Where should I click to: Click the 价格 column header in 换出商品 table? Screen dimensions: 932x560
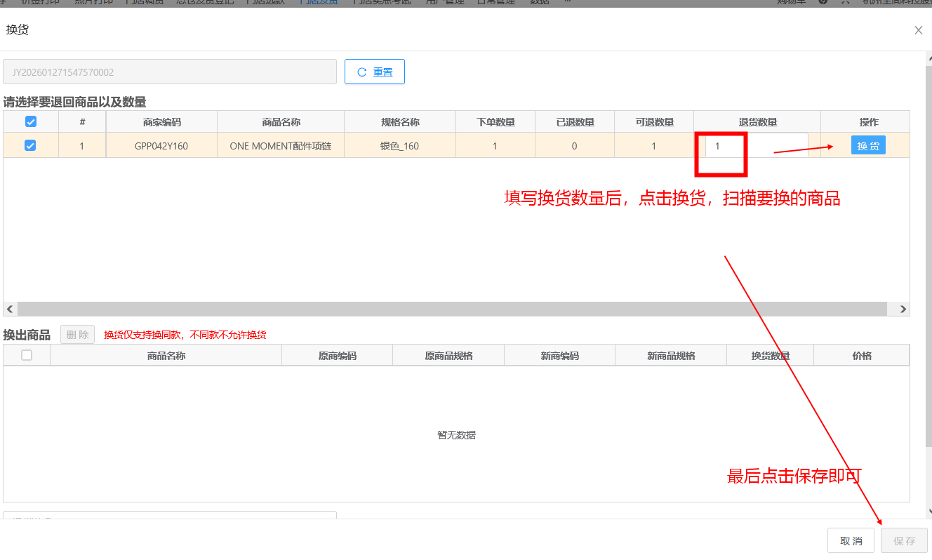click(861, 356)
